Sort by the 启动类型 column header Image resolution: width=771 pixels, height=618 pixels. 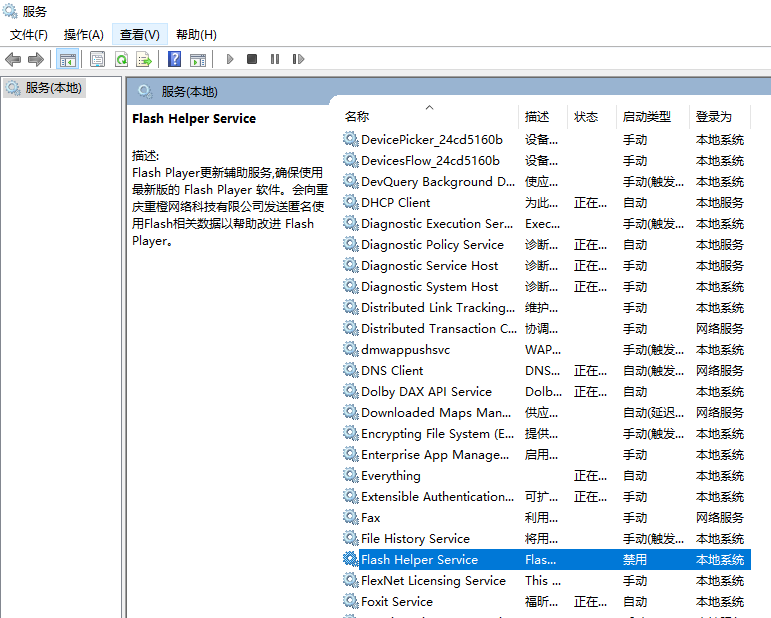(646, 117)
